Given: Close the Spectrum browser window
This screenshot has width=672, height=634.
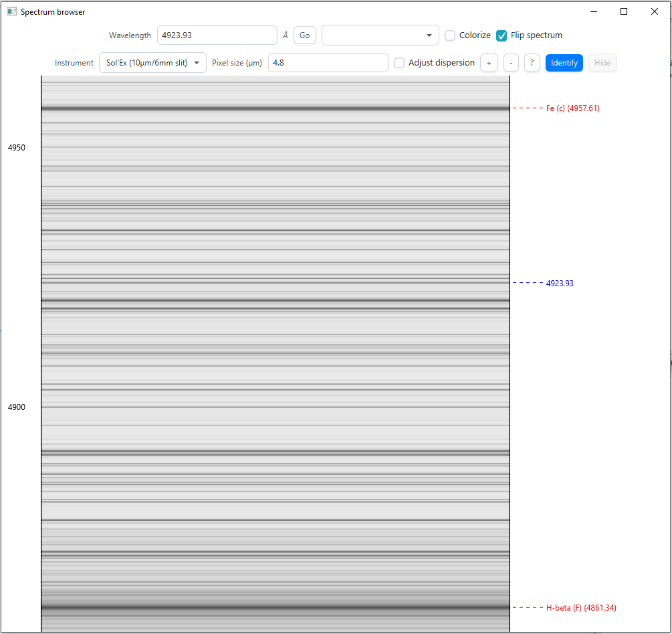Looking at the screenshot, I should click(x=655, y=11).
